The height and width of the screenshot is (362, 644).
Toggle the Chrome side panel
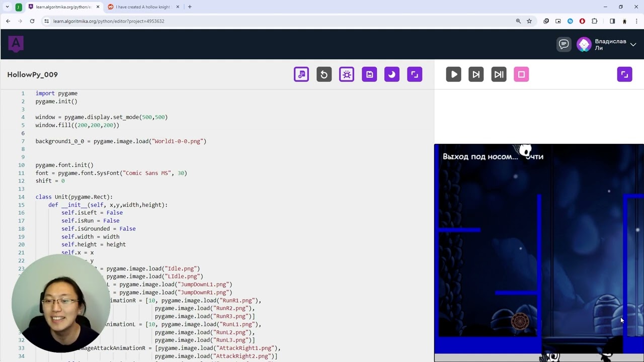(x=612, y=21)
